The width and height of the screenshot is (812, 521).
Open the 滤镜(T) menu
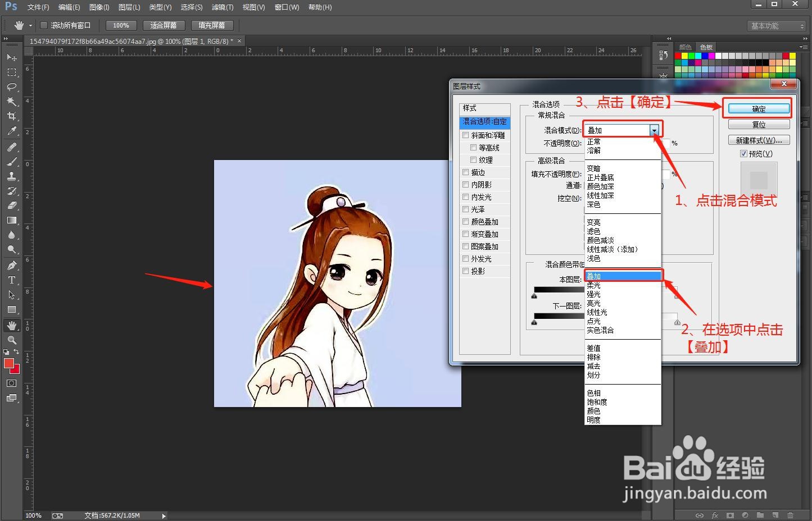click(223, 7)
